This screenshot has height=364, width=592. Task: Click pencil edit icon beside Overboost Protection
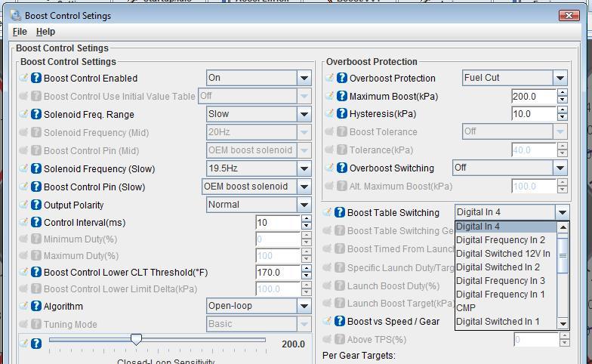point(329,77)
